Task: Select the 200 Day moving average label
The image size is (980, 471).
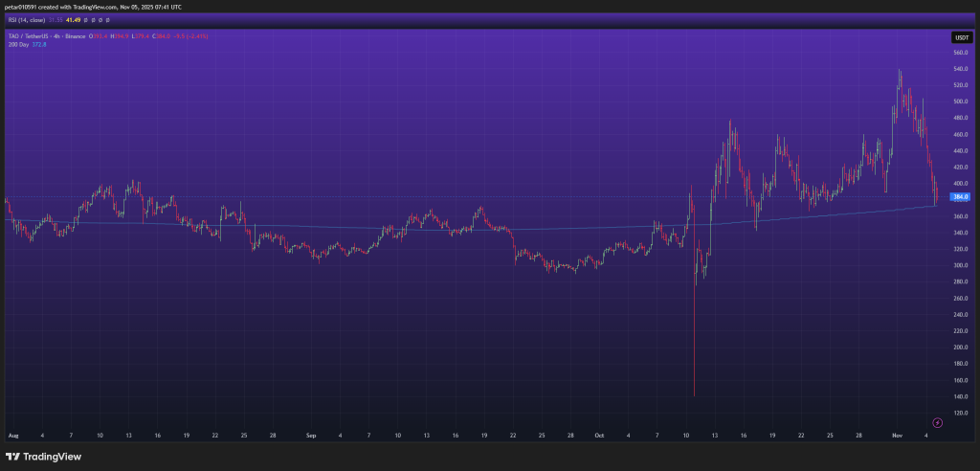Action: coord(16,44)
